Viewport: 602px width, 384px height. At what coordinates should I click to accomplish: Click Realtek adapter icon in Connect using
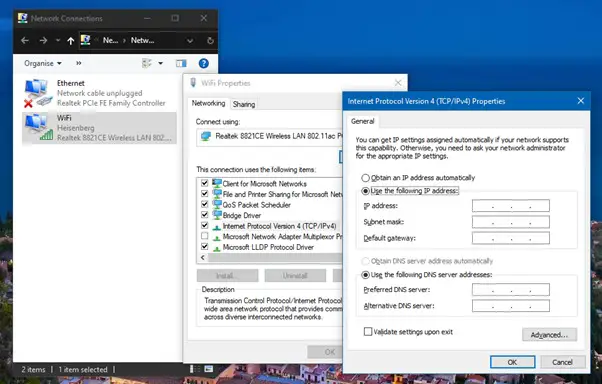pyautogui.click(x=206, y=136)
